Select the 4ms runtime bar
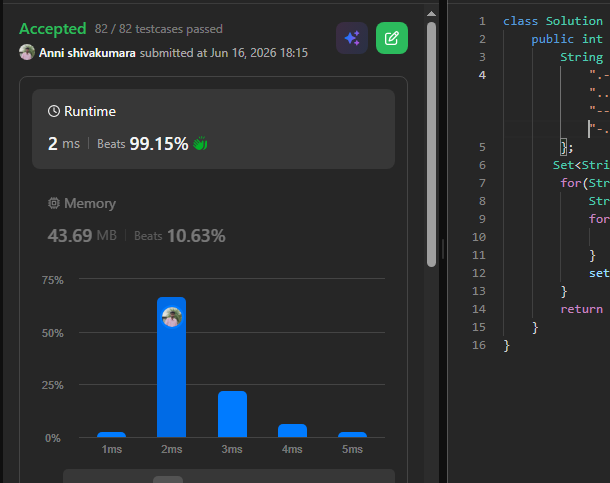610x483 pixels. 293,430
